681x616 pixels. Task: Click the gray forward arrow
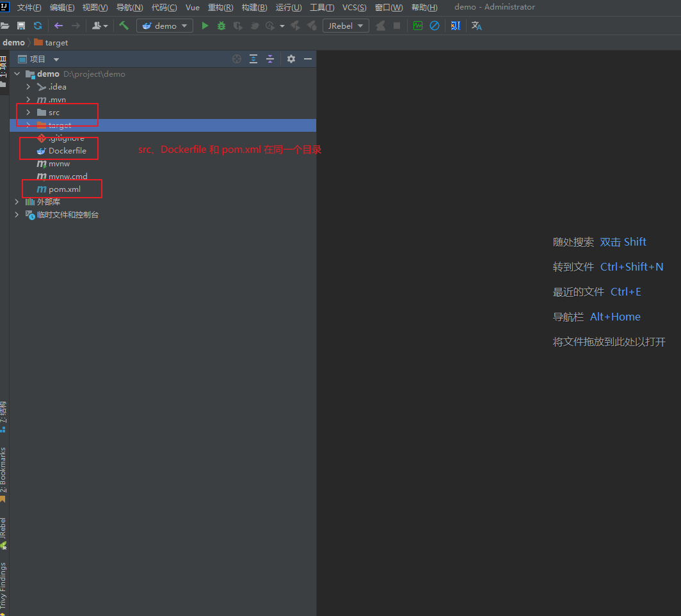[x=76, y=26]
